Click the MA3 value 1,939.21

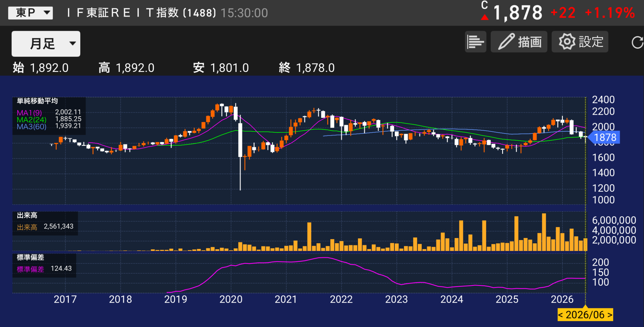(x=68, y=126)
